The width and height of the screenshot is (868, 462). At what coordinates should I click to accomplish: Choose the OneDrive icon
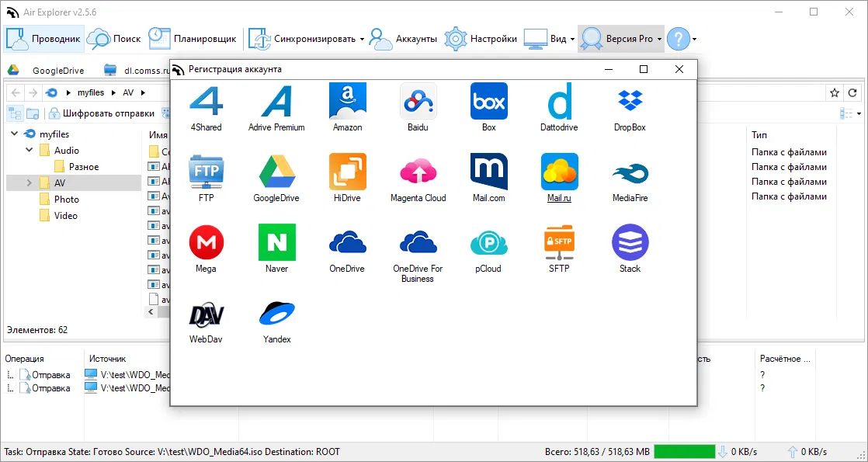[x=347, y=242]
